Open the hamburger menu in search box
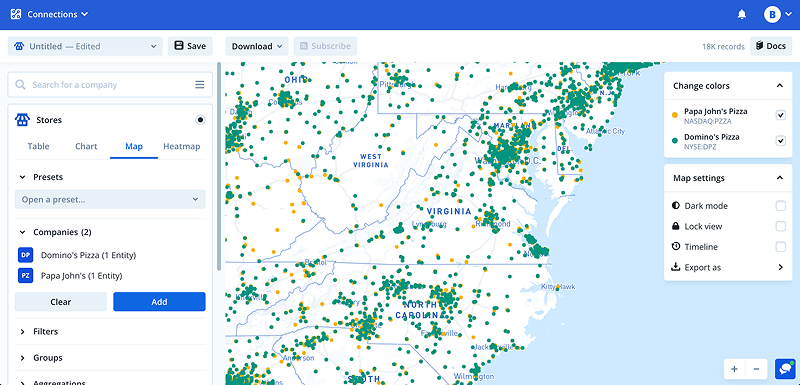Image resolution: width=800 pixels, height=385 pixels. (199, 85)
